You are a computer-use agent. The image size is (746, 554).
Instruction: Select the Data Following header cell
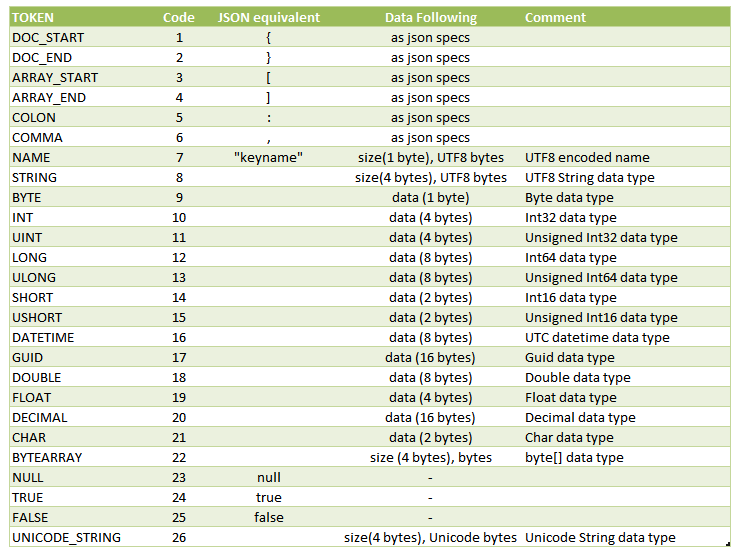(431, 18)
